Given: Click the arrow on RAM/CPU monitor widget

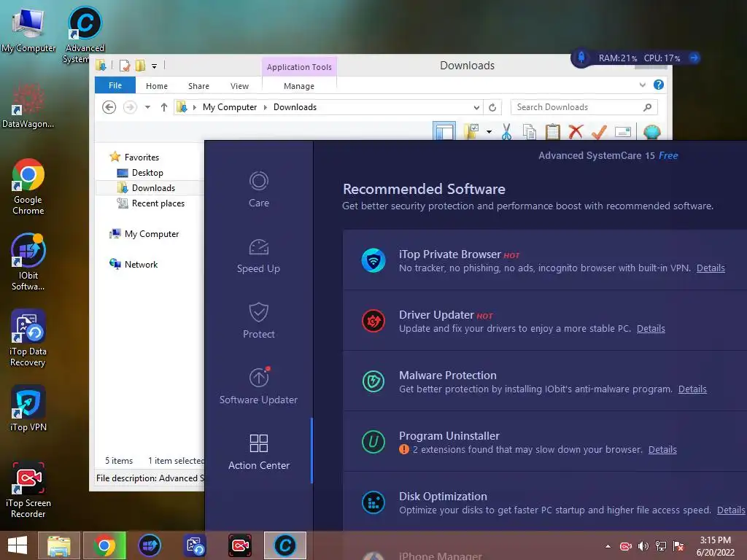Looking at the screenshot, I should click(694, 58).
